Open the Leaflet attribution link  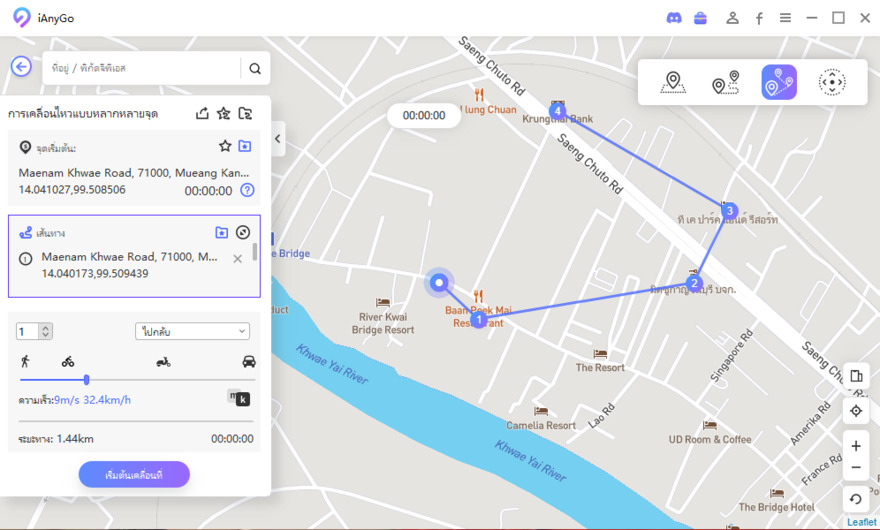pos(861,522)
